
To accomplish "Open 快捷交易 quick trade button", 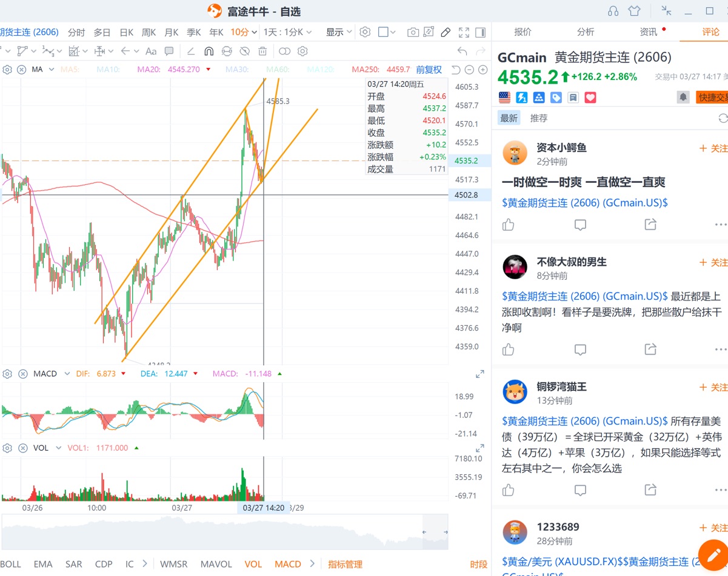I will [x=712, y=97].
